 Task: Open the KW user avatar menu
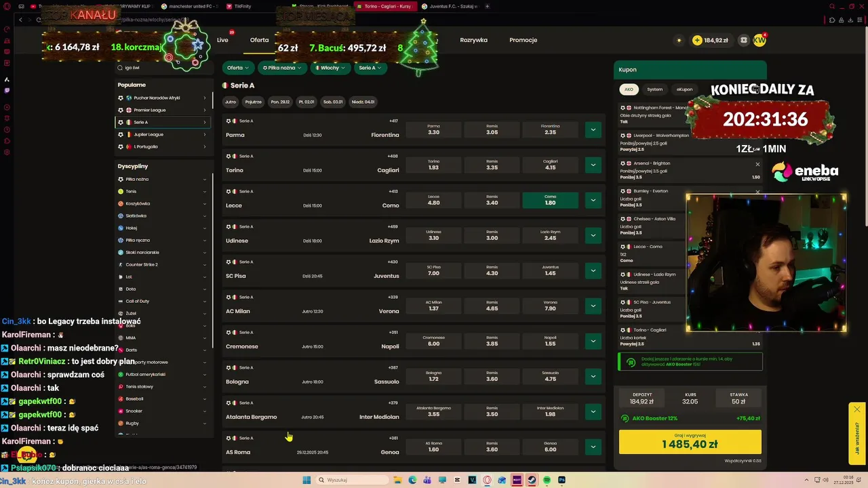pos(759,40)
